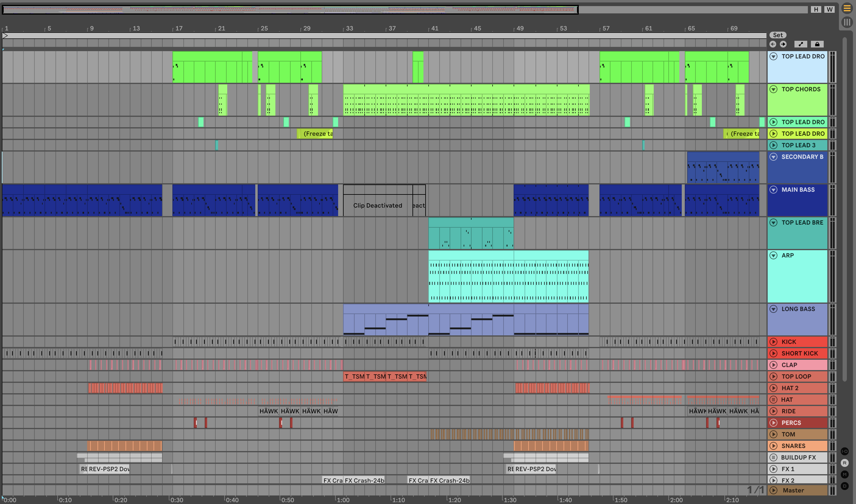
Task: Fold the SECONDARY B track
Action: click(x=773, y=156)
